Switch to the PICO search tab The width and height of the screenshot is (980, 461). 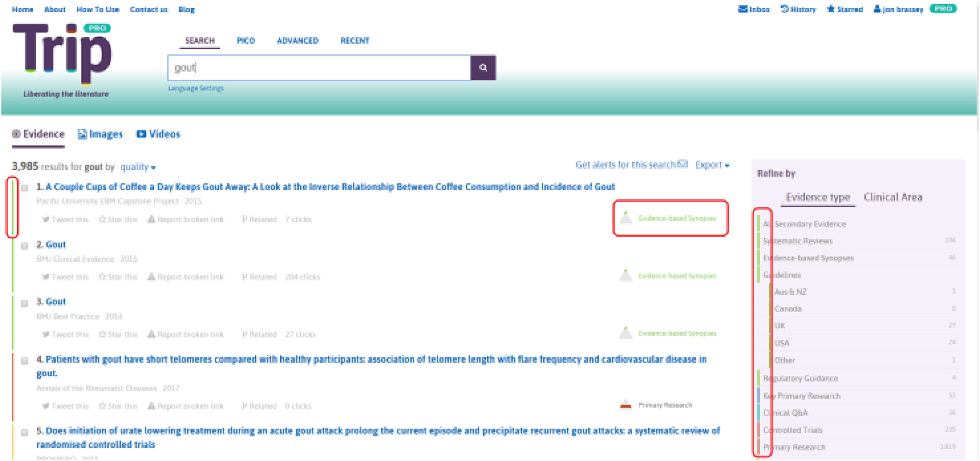click(246, 40)
